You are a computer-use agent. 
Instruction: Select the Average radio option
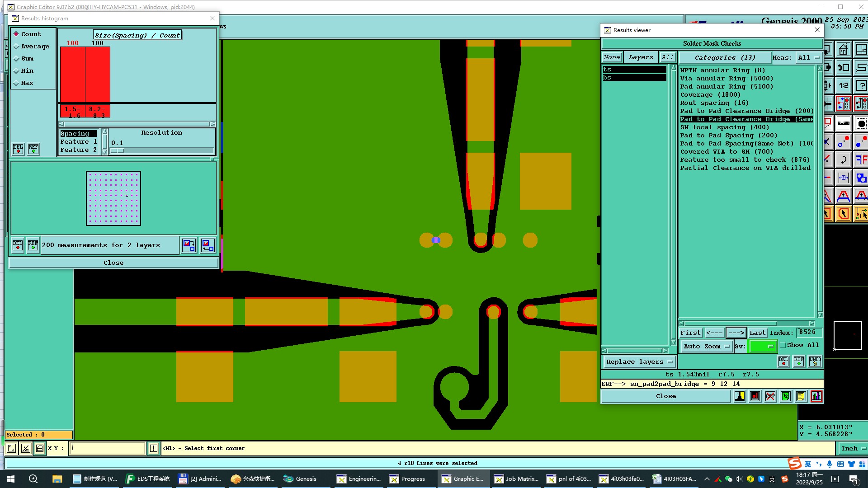[31, 46]
